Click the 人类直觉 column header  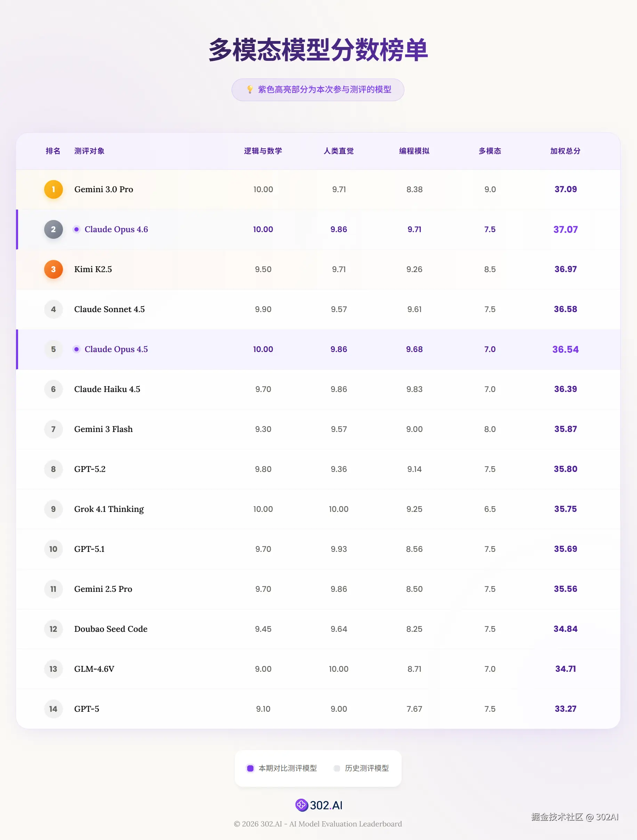click(338, 151)
